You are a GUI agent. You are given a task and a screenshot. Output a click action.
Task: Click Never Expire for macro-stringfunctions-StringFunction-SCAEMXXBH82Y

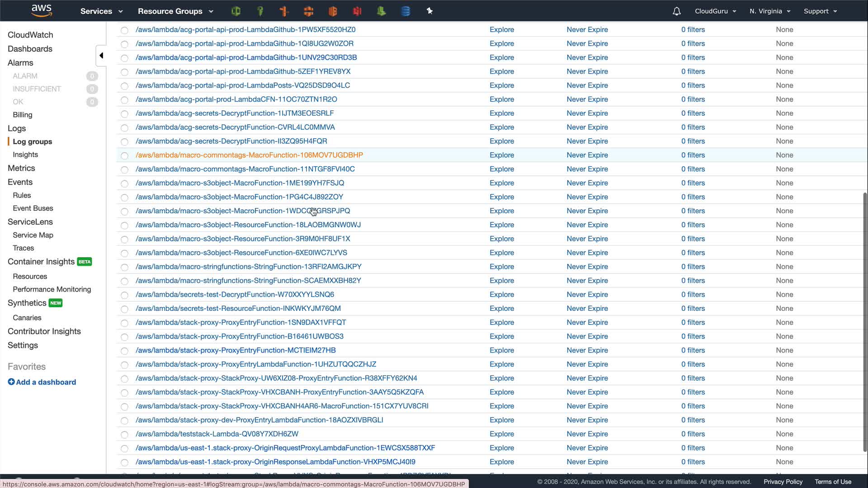[587, 281]
